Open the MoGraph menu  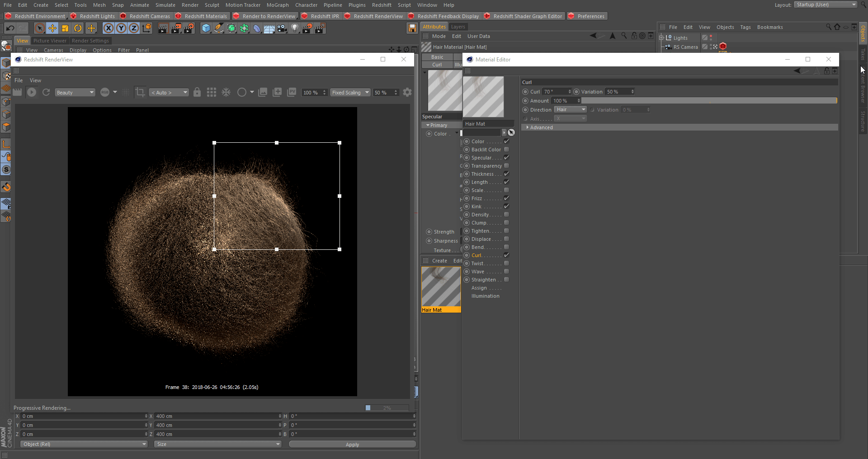(277, 5)
